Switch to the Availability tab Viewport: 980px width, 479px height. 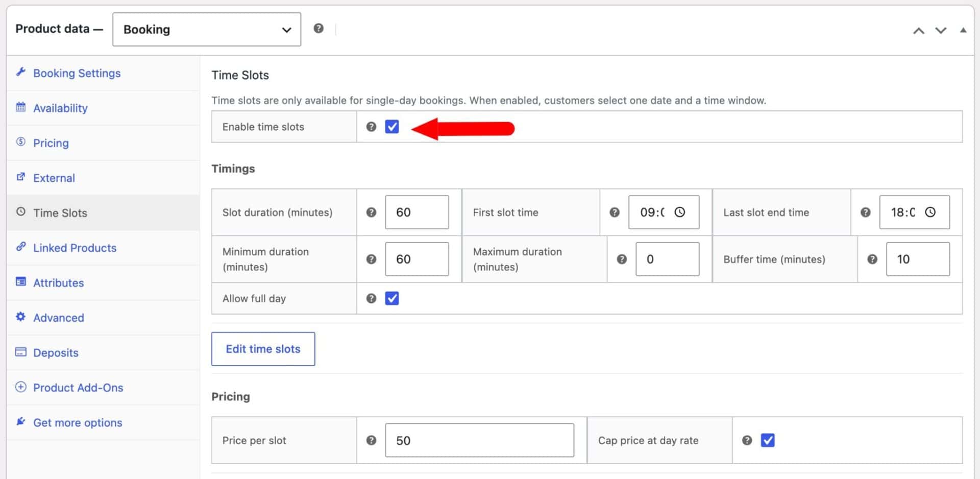[x=103, y=108]
